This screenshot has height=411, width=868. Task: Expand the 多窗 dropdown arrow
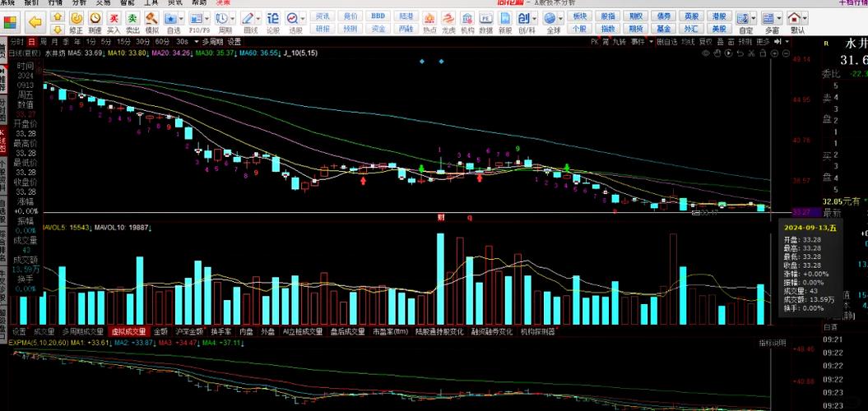click(781, 18)
